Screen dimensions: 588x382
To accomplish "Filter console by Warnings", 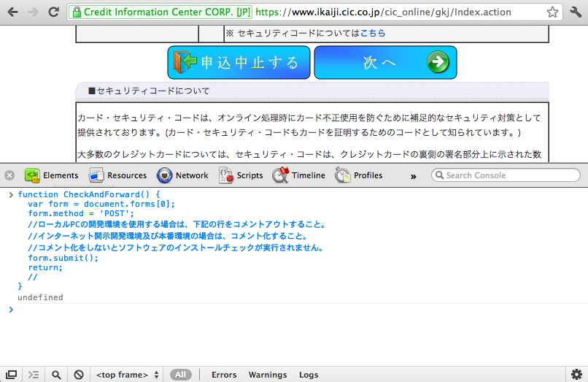I will [268, 375].
